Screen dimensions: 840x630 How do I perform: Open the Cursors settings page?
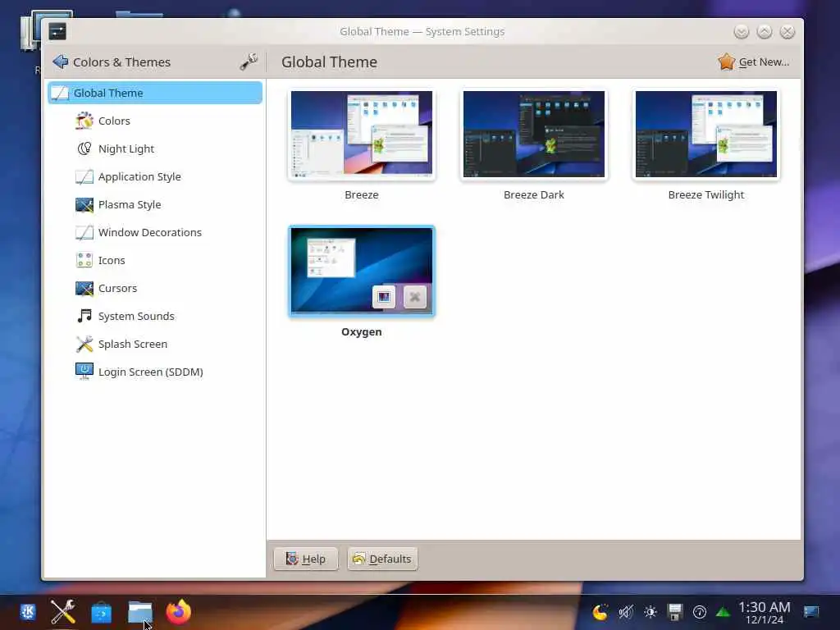tap(155, 288)
